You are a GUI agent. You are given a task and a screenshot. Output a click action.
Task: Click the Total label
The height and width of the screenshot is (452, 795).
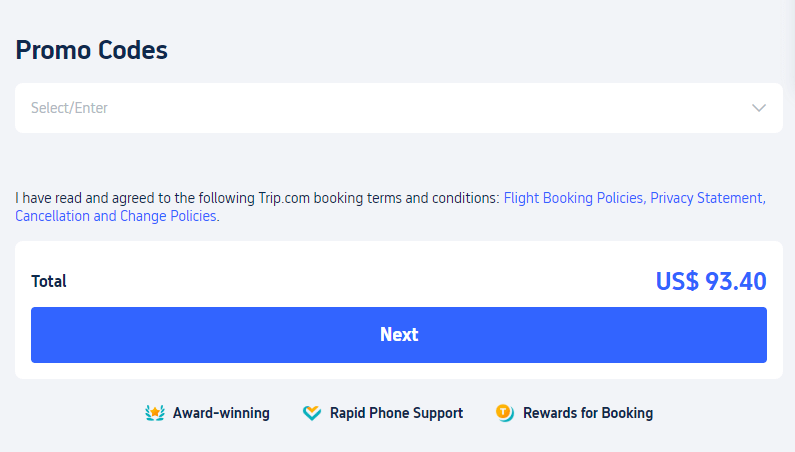[49, 281]
